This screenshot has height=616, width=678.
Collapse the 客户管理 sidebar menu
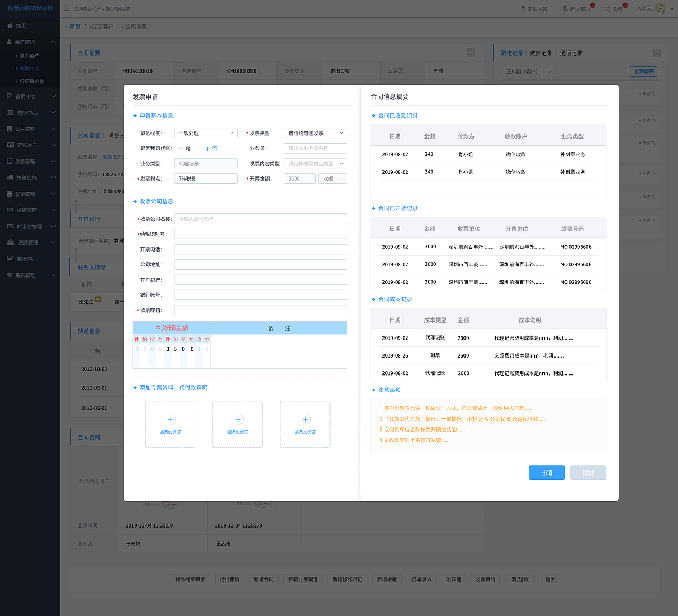coord(53,42)
